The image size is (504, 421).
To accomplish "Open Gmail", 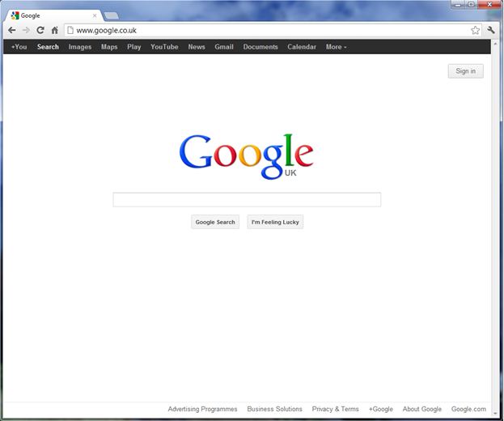I will pyautogui.click(x=224, y=47).
